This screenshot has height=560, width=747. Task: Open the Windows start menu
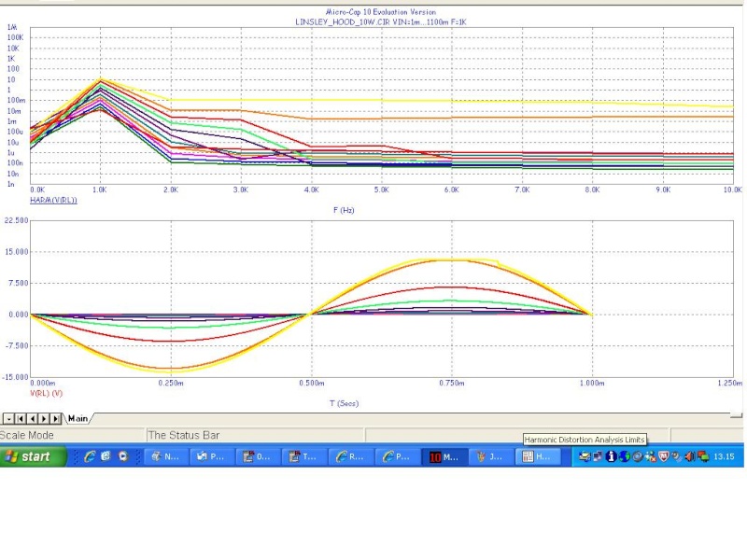pos(33,456)
